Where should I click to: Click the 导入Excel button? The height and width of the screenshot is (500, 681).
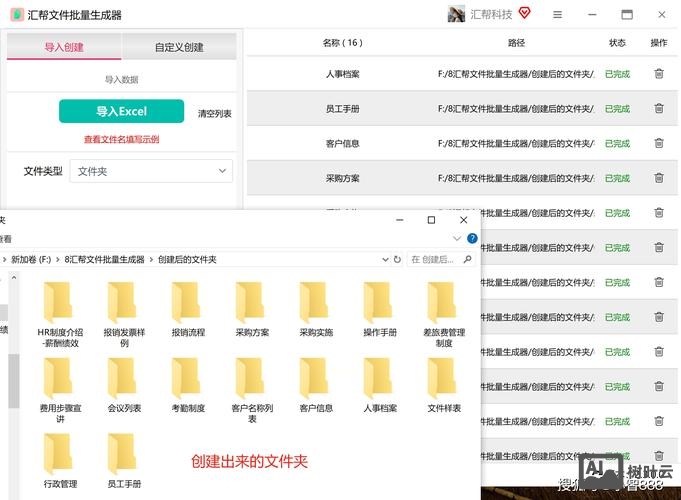click(x=121, y=111)
